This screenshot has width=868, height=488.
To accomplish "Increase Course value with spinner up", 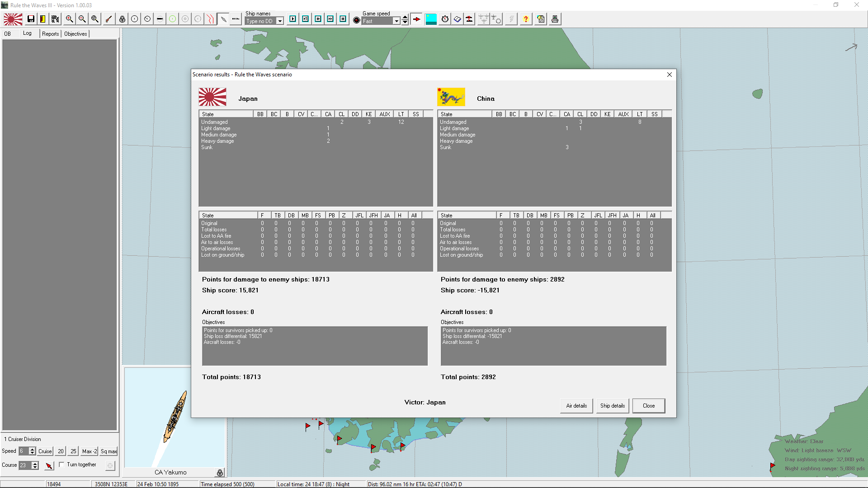I will 35,463.
